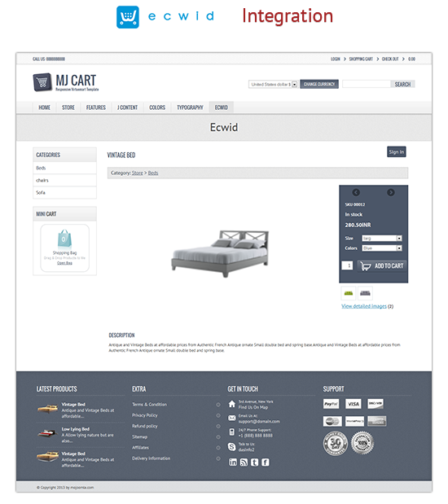The image size is (448, 504).
Task: Click the Beds breadcrumb link
Action: (x=153, y=173)
